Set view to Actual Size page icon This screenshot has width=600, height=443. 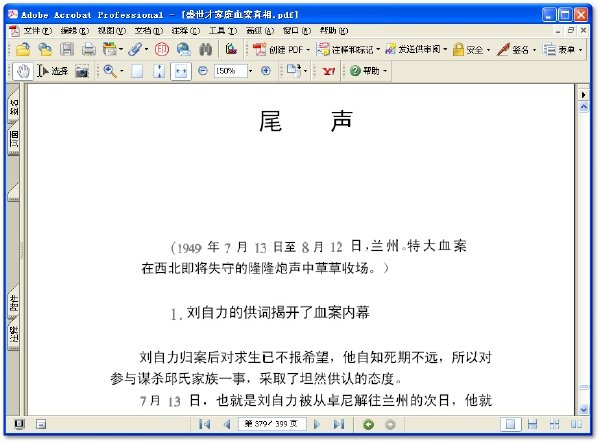pos(137,71)
